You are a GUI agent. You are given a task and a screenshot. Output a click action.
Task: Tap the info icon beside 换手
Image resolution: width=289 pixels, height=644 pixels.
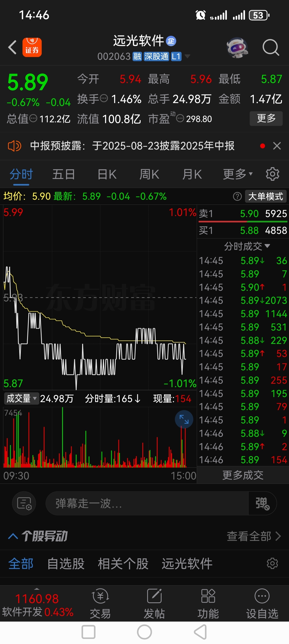(x=104, y=99)
